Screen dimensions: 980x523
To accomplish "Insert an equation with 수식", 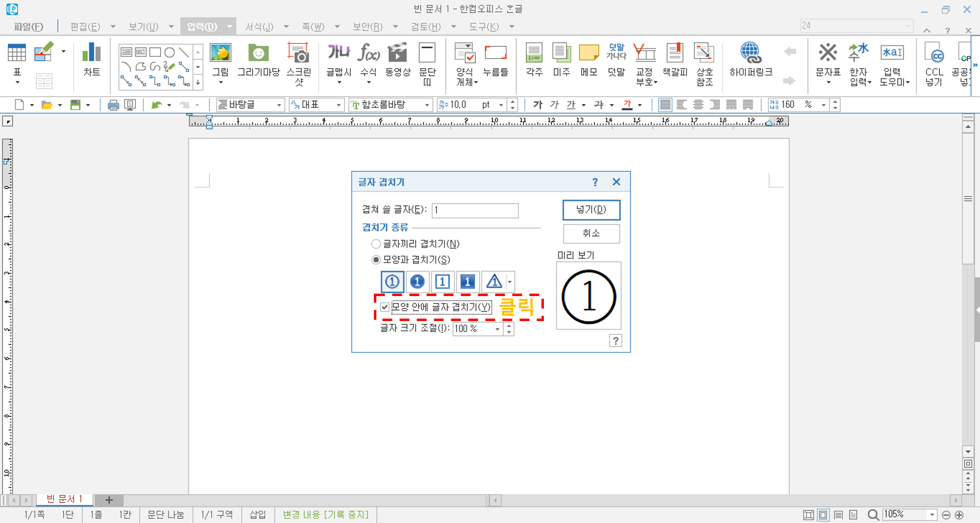I will (368, 60).
